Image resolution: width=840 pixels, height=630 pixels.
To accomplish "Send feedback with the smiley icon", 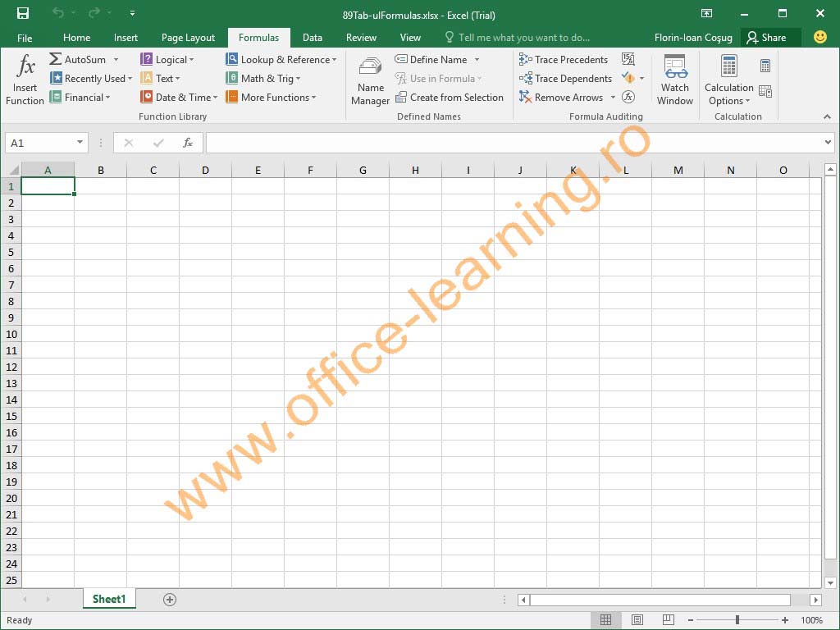I will (x=819, y=37).
